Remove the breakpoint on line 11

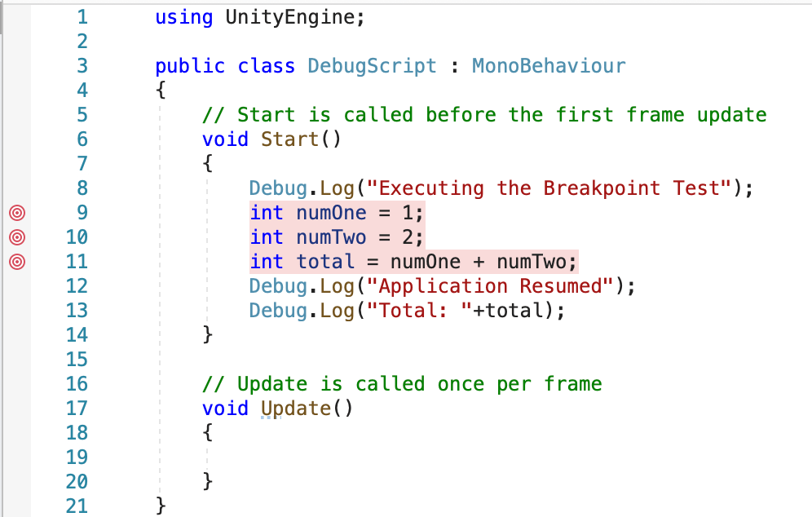[16, 262]
